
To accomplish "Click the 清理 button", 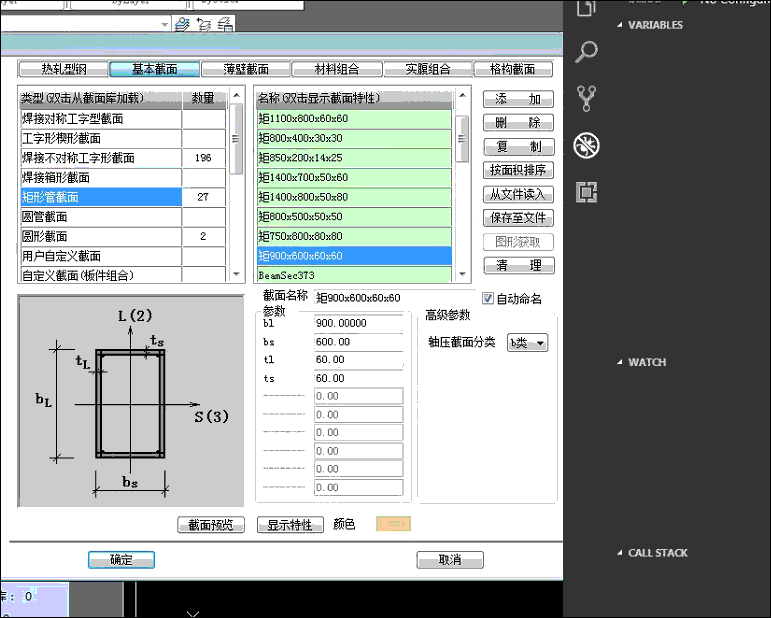I will click(x=518, y=265).
